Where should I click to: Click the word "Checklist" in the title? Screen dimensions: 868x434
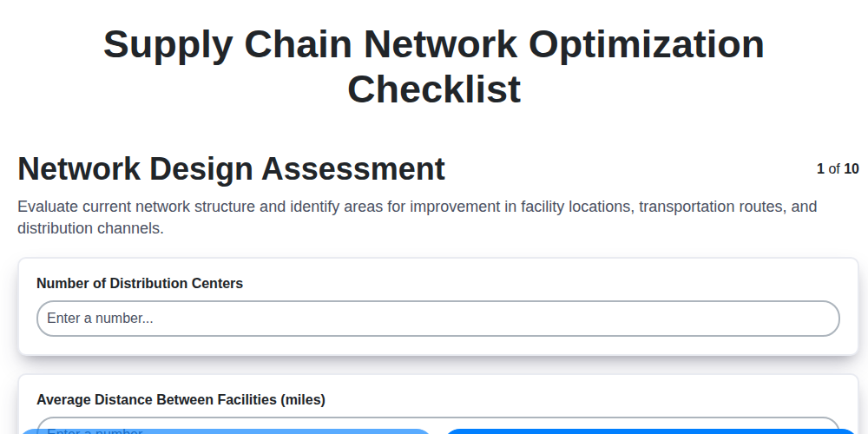(434, 89)
